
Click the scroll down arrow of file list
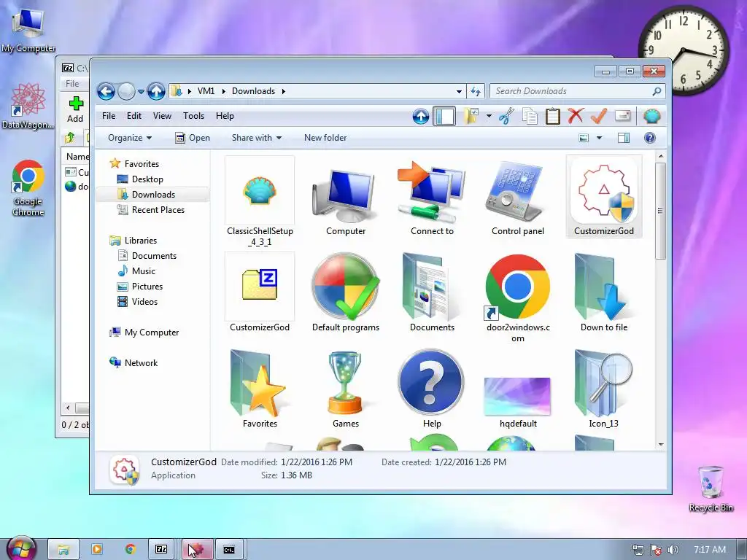[660, 444]
